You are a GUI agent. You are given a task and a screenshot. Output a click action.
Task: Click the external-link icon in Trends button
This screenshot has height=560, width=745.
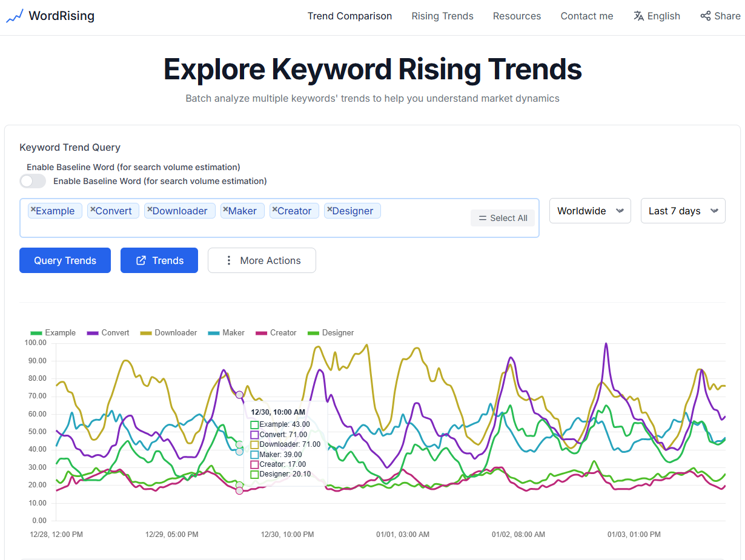(141, 260)
